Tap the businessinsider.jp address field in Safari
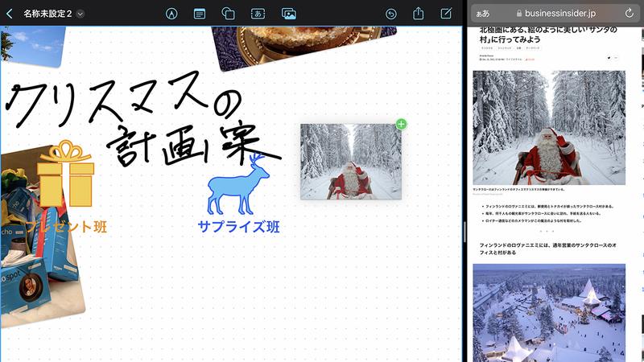644x362 pixels. point(555,14)
